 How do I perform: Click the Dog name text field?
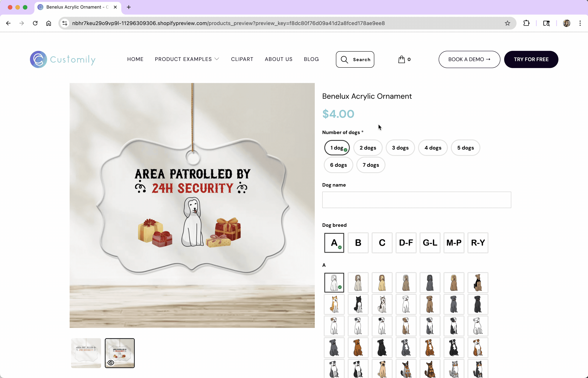pyautogui.click(x=417, y=200)
